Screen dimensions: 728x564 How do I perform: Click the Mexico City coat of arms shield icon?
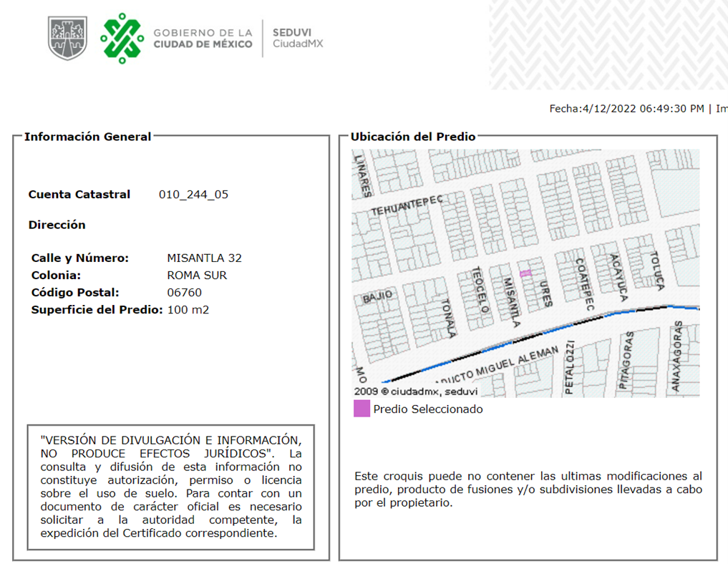pyautogui.click(x=67, y=38)
